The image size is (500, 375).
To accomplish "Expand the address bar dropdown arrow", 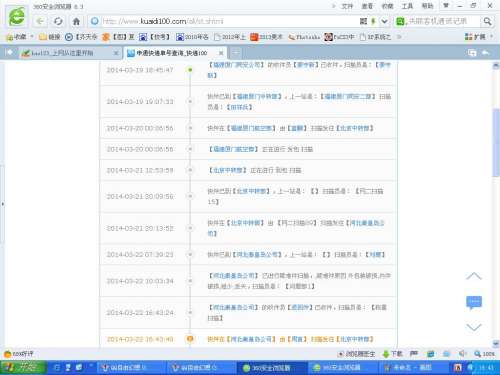I will pos(384,21).
